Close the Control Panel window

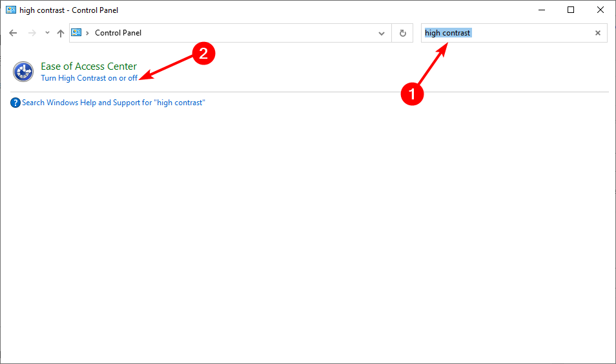tap(601, 10)
